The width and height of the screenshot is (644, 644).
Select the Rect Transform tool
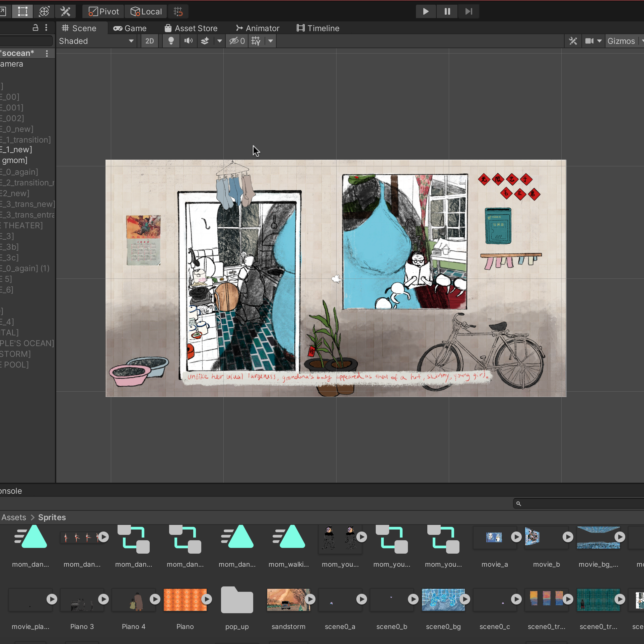(x=22, y=11)
